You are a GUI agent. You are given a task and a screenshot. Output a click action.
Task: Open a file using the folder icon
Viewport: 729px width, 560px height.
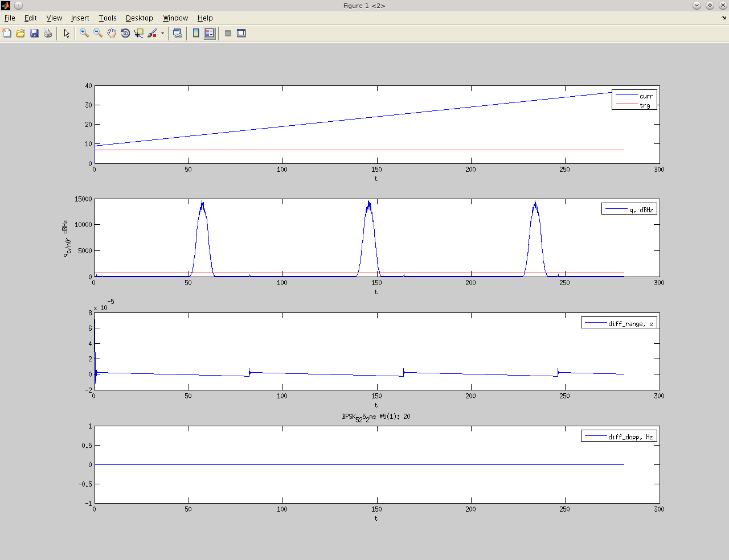point(21,33)
